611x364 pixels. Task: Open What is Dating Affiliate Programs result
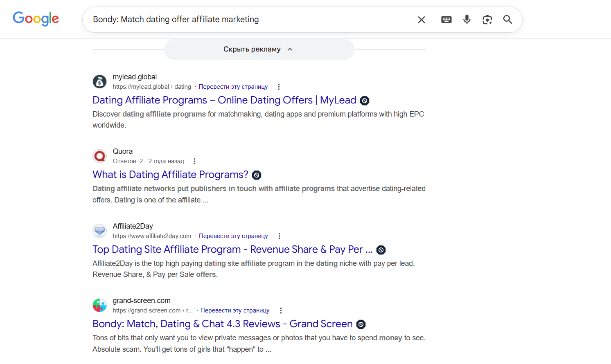[170, 175]
